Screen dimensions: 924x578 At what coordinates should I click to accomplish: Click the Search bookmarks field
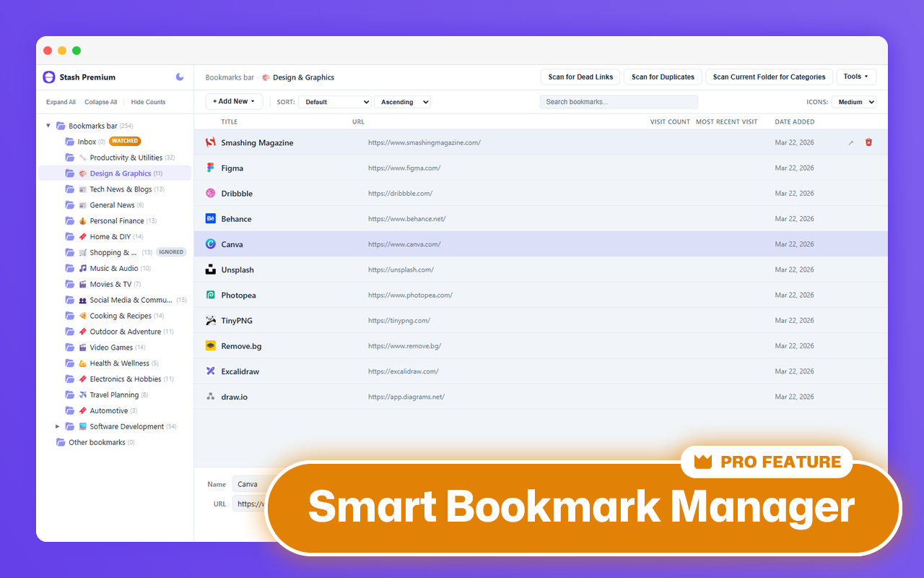(x=619, y=102)
